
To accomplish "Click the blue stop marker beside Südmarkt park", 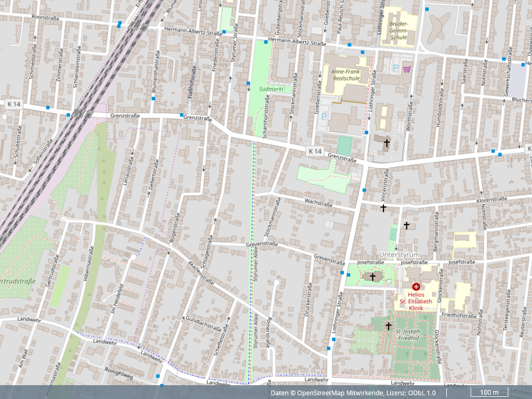I will pos(248,84).
